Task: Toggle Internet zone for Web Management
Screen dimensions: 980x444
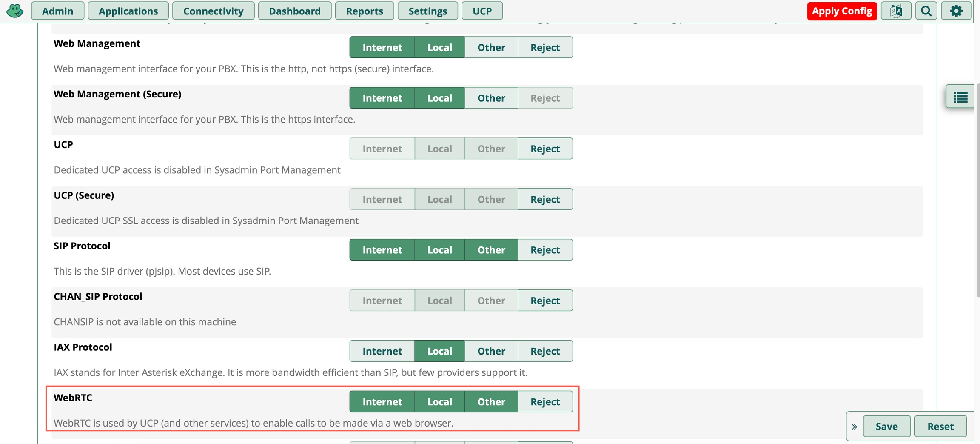Action: click(x=382, y=47)
